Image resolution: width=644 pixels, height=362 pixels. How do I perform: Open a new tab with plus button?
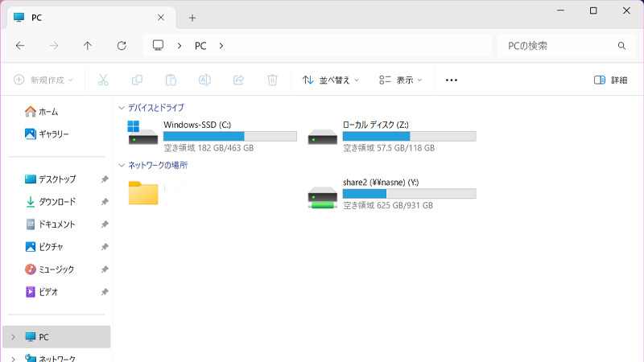click(192, 18)
